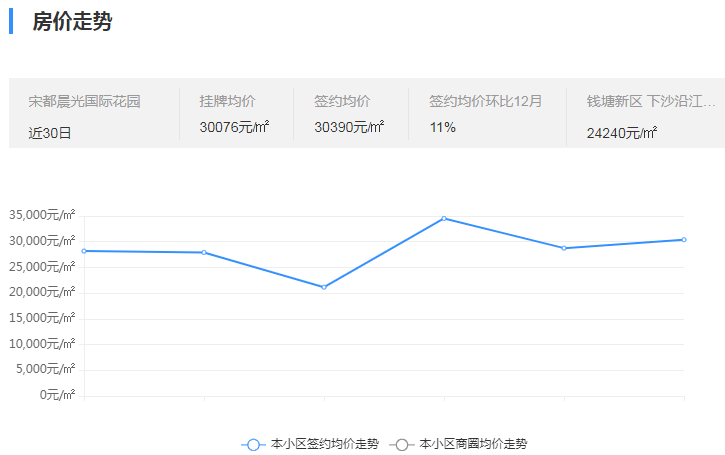Click the 钱塘新区 下沙沿江 district label

pos(651,101)
